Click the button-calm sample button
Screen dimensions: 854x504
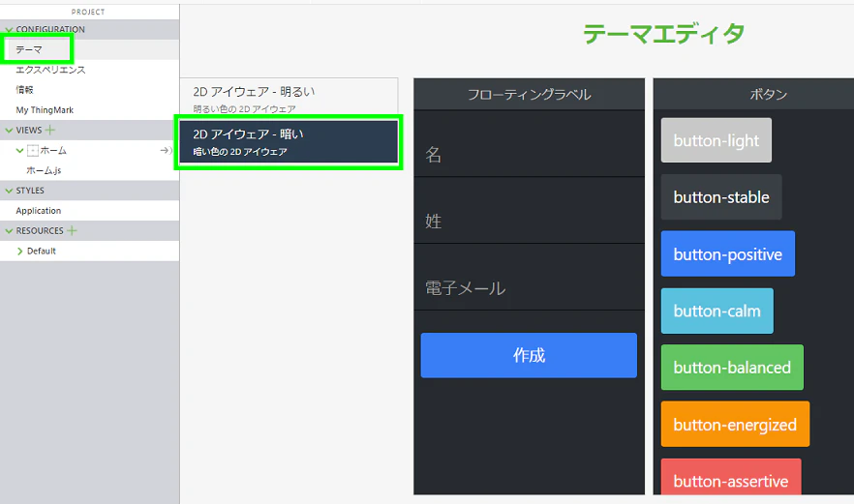point(717,311)
